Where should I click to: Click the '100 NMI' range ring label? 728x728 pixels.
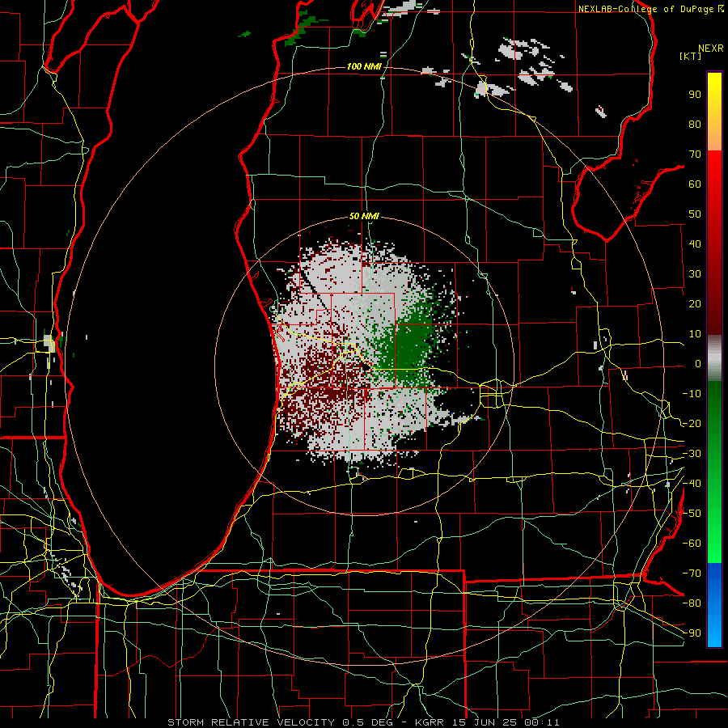(x=364, y=67)
